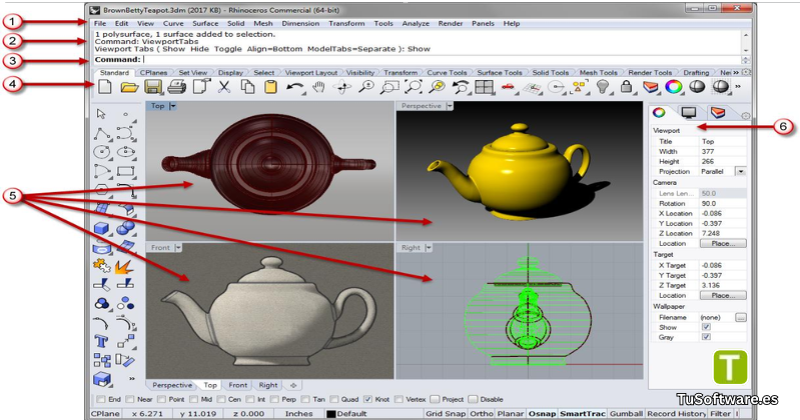Click the Copy icon in Standard toolbar

click(x=248, y=87)
